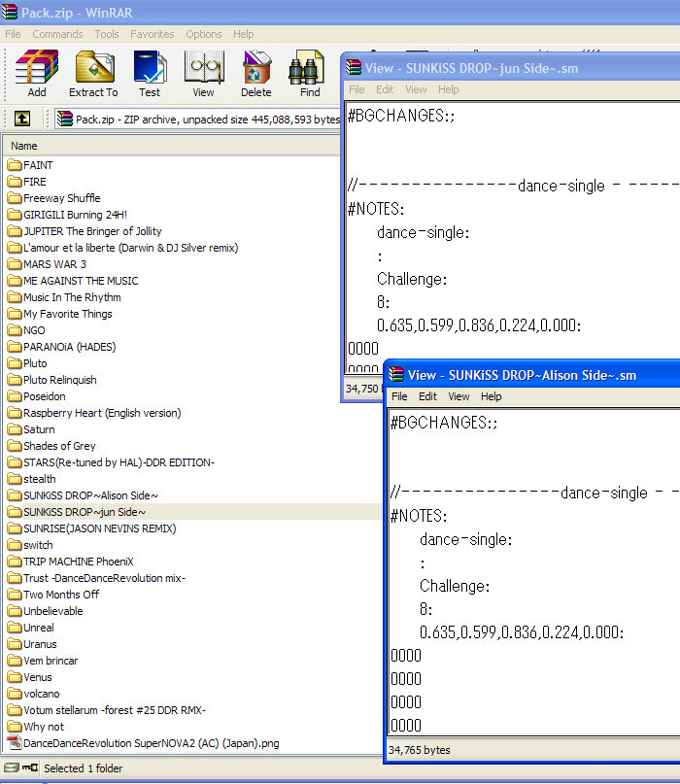The image size is (680, 784).
Task: Select the L'amour et la liberte folder
Action: click(130, 248)
